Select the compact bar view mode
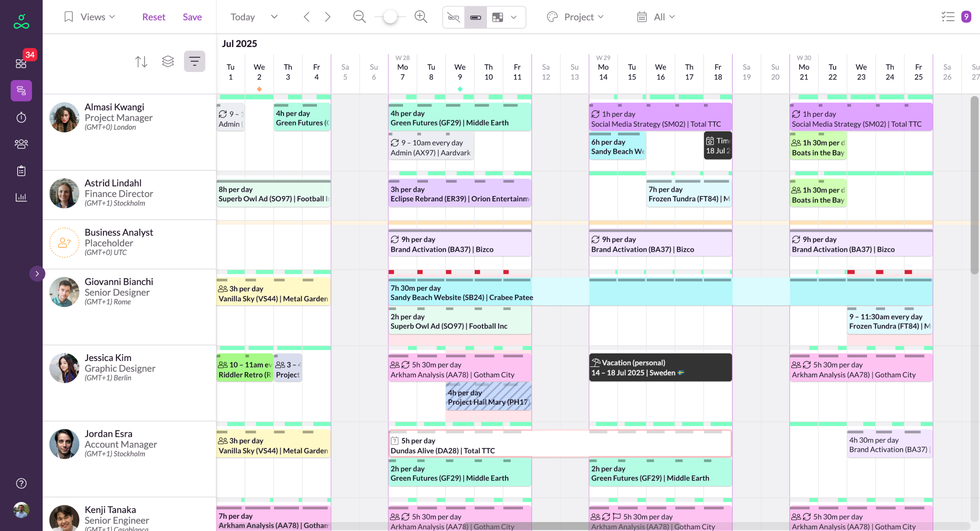 (475, 17)
